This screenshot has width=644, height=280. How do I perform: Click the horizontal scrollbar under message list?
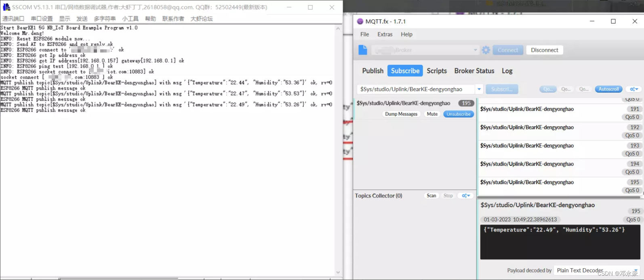coord(560,197)
